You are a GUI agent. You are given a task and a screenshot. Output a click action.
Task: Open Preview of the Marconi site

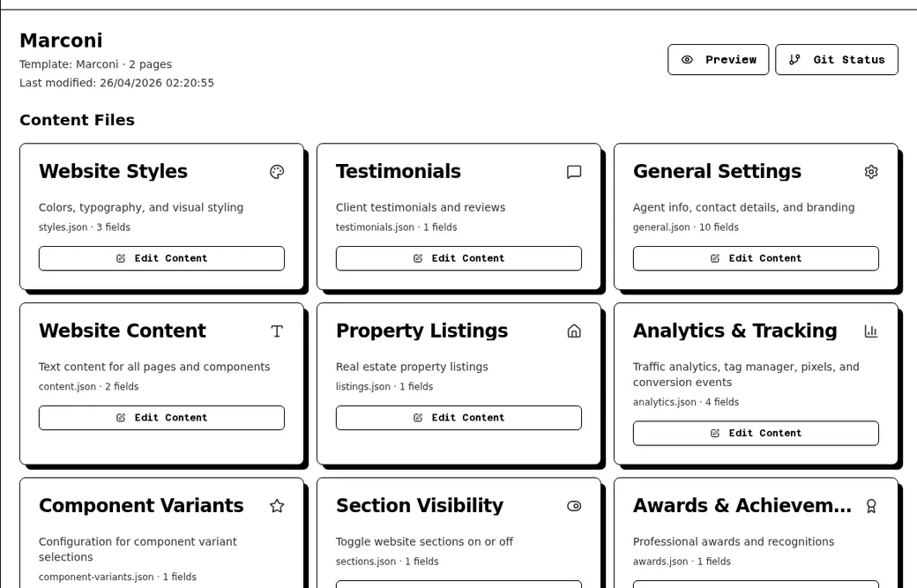(x=718, y=60)
